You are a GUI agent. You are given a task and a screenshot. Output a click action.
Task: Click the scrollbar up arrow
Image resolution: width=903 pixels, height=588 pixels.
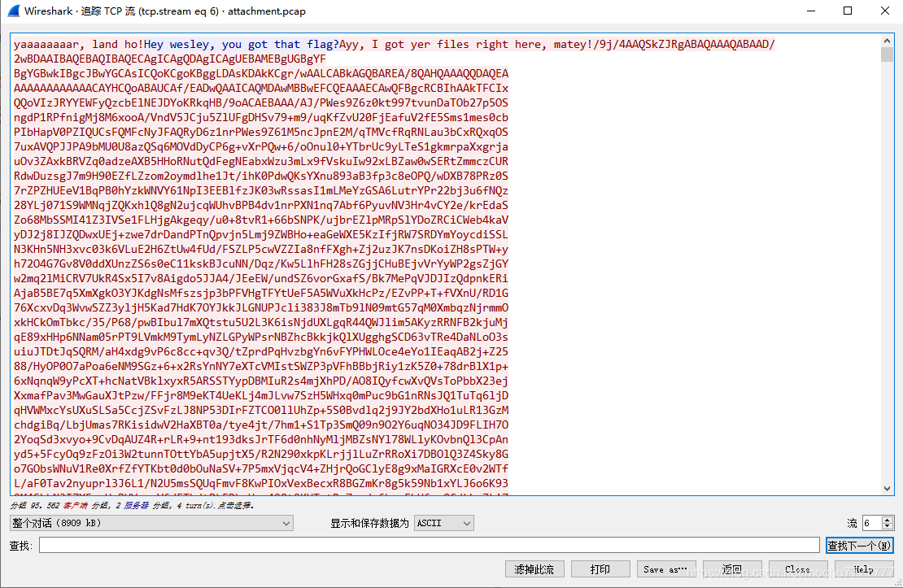click(x=887, y=41)
